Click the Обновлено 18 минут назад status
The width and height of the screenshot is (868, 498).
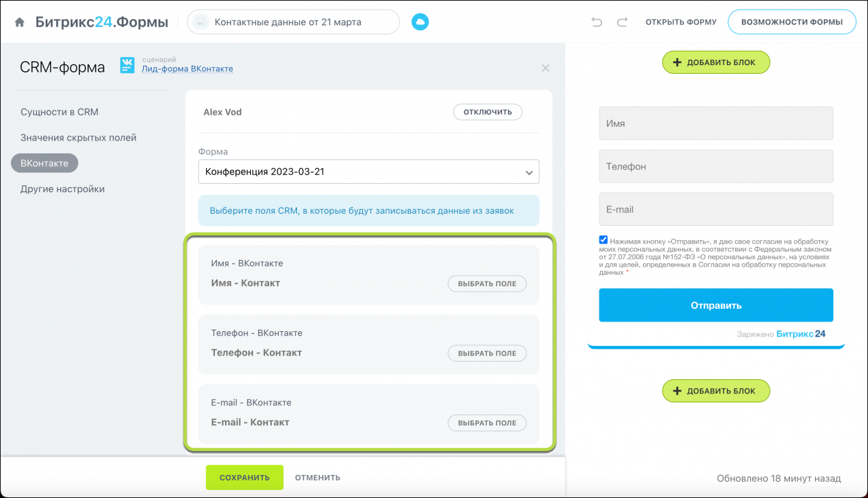pyautogui.click(x=778, y=478)
